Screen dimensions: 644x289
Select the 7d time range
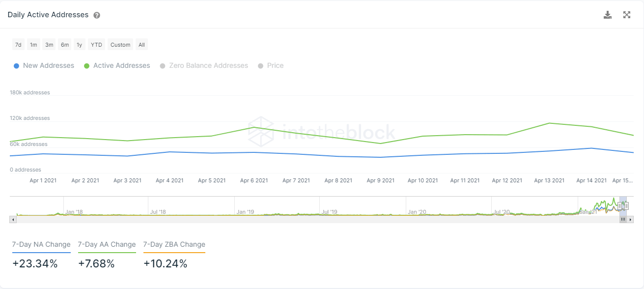(18, 45)
